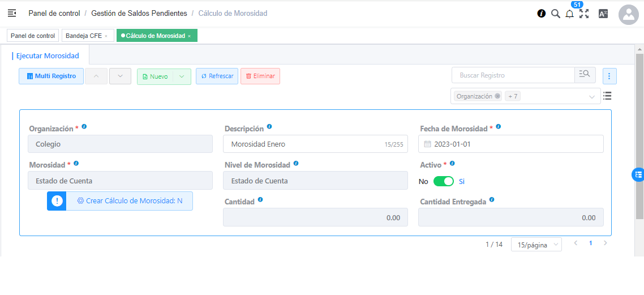Viewport: 644px width, 295px height.
Task: Expand the Nuevo button dropdown arrow
Action: coord(182,76)
